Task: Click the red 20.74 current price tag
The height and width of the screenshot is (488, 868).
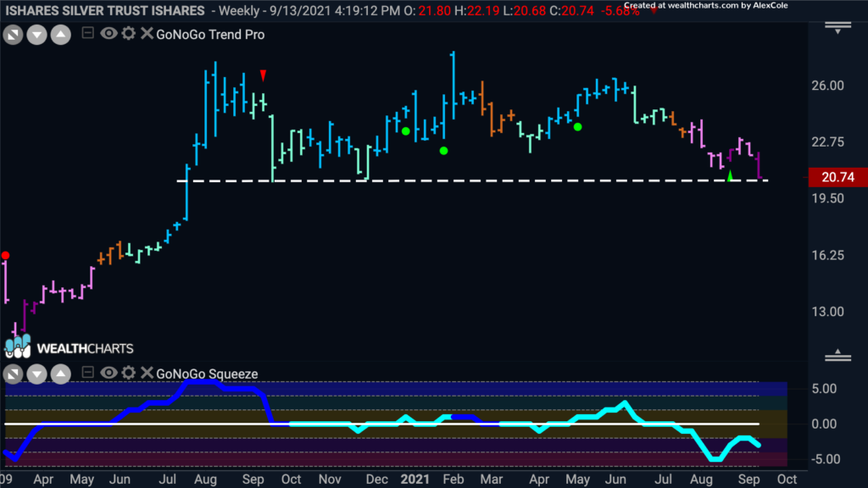Action: click(x=838, y=177)
